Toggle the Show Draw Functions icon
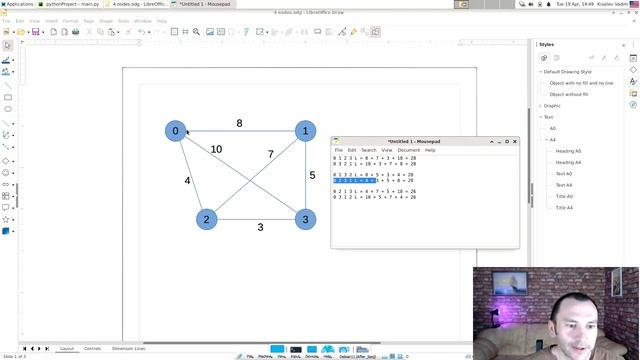 pyautogui.click(x=376, y=32)
